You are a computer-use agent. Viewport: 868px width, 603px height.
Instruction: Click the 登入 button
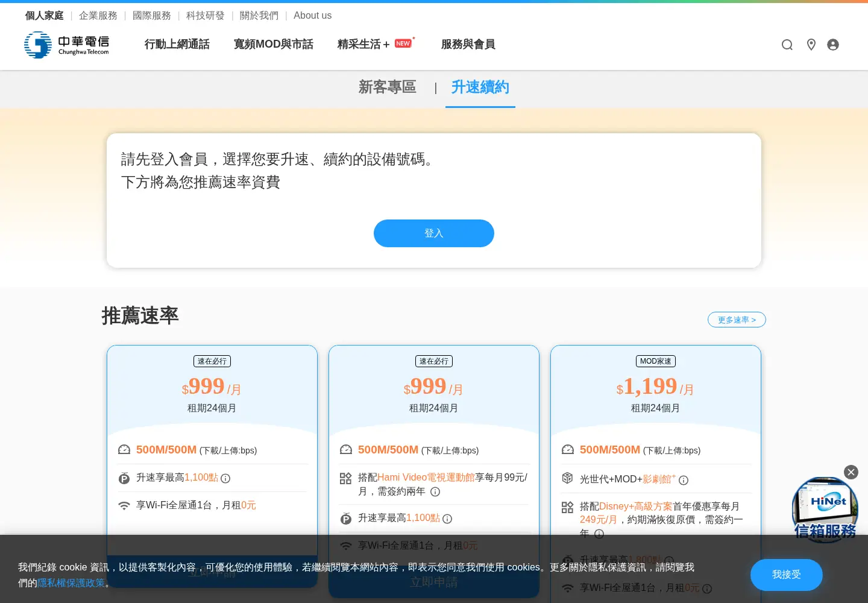(434, 233)
